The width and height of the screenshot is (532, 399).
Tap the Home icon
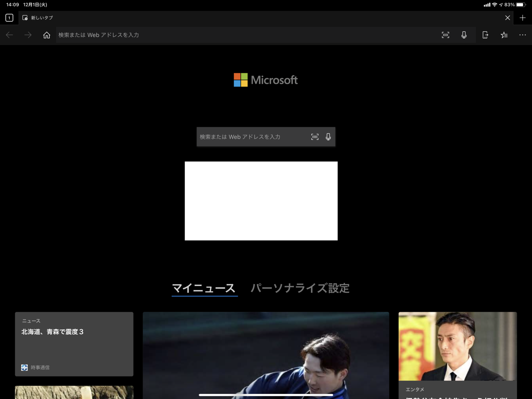(47, 35)
